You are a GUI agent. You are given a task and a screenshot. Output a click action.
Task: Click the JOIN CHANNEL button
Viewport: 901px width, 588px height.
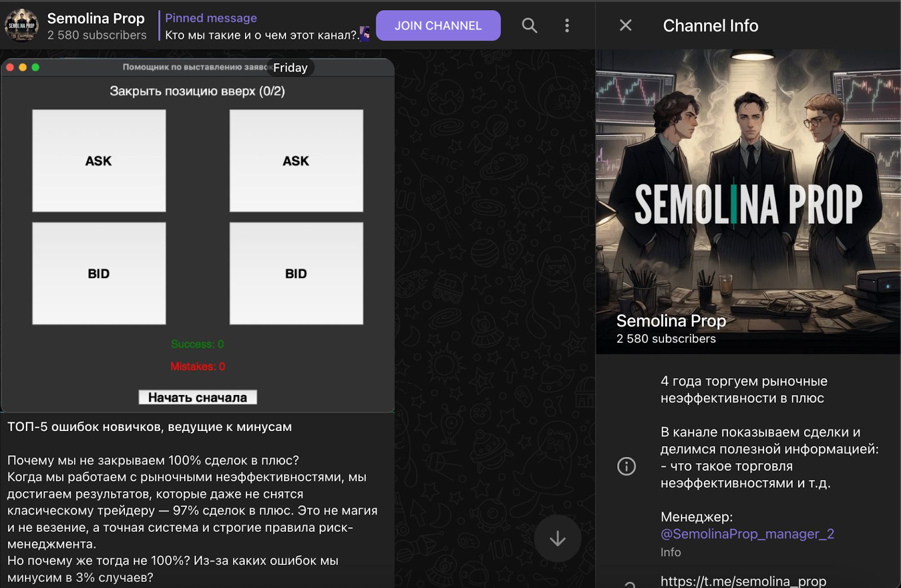pyautogui.click(x=438, y=25)
